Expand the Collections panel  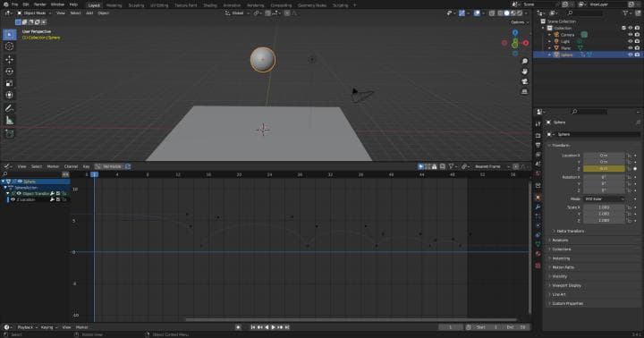(x=561, y=249)
